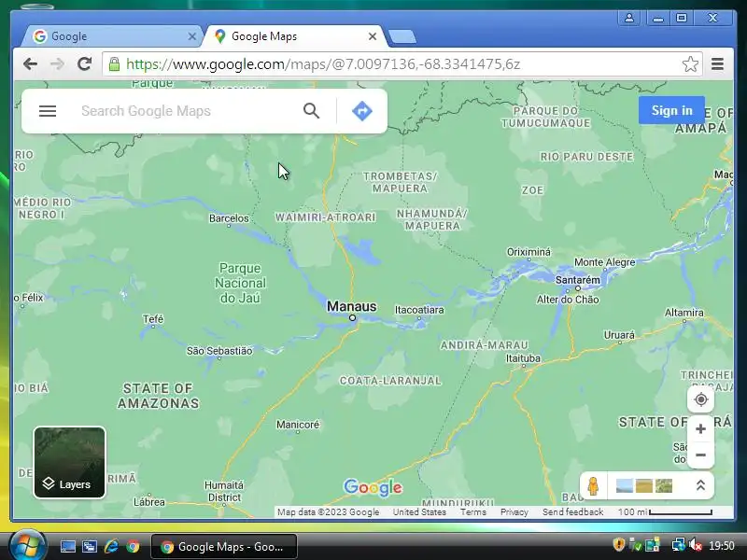Click the Altamira label
The height and width of the screenshot is (560, 747).
click(684, 313)
